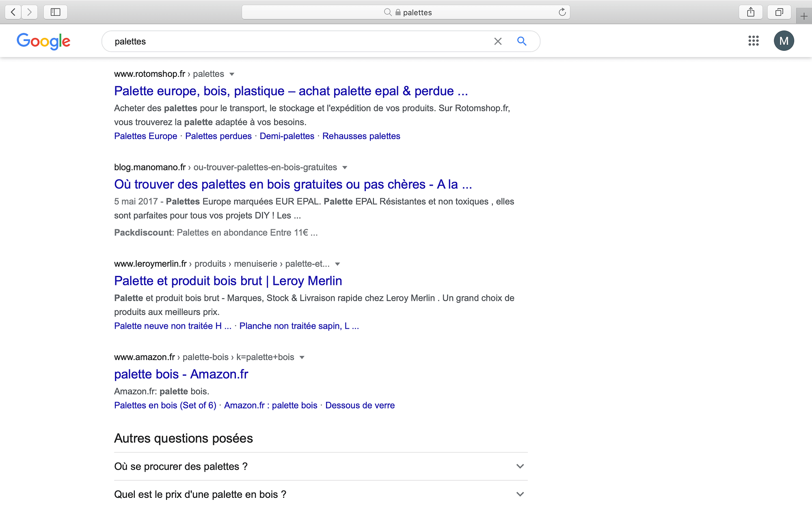812x508 pixels.
Task: Follow the 'Palettes perdues' sitelink
Action: (x=218, y=136)
